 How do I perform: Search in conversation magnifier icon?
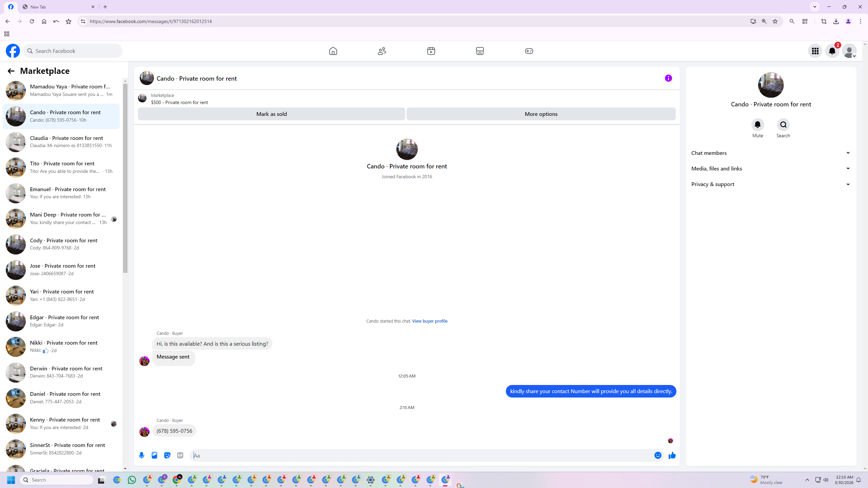(783, 125)
